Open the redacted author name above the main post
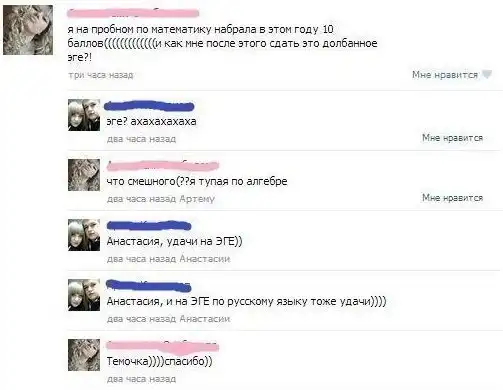The width and height of the screenshot is (503, 390). (133, 13)
